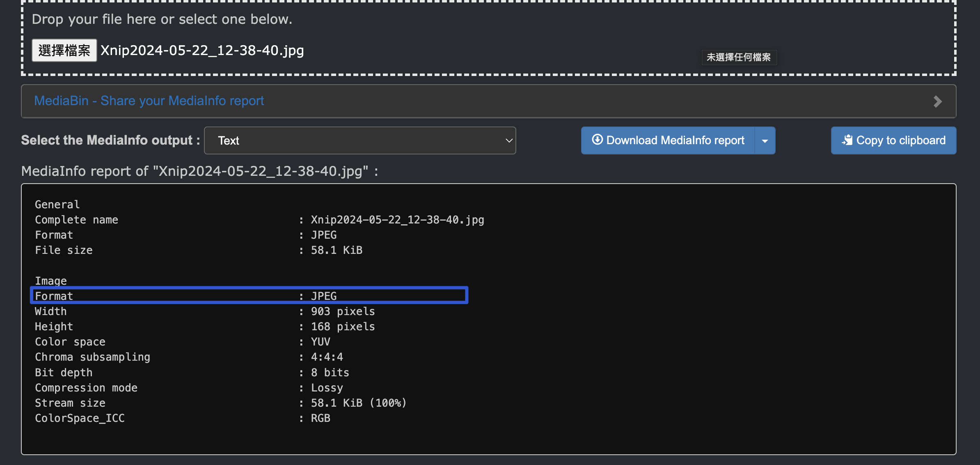Click the highlighted Image Format JPEG row
The width and height of the screenshot is (980, 465).
(249, 296)
